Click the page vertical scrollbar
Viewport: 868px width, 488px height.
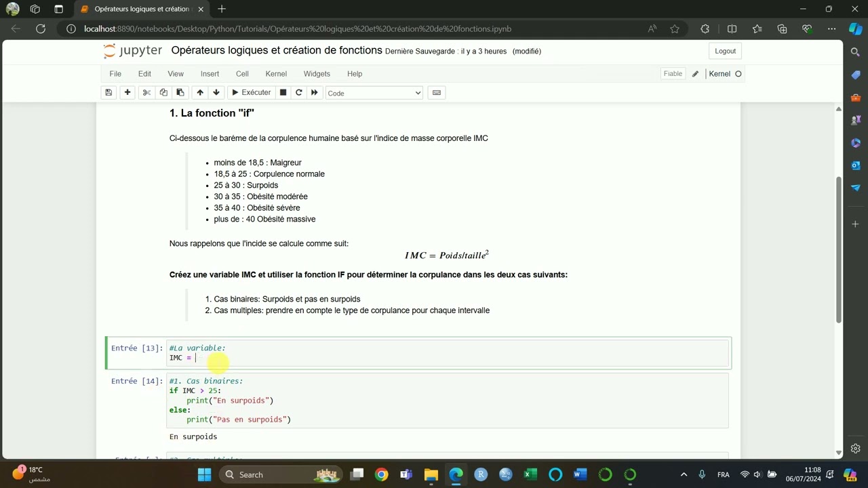839,249
